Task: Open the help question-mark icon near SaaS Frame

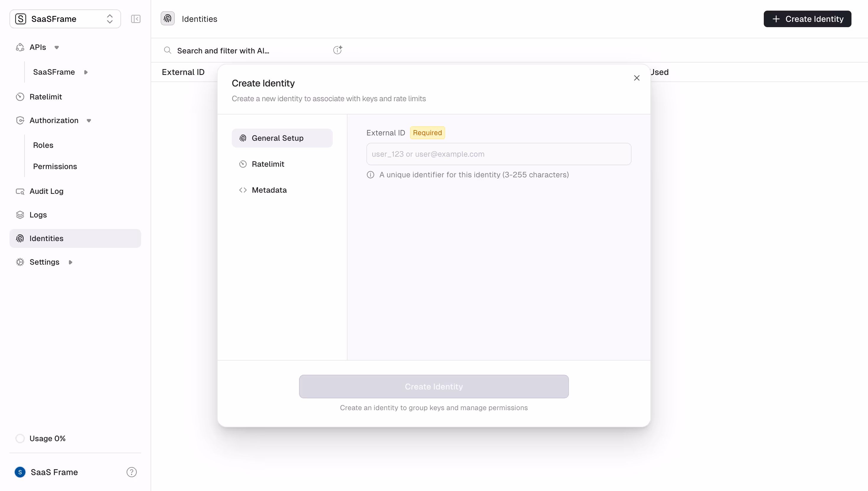Action: 131,472
